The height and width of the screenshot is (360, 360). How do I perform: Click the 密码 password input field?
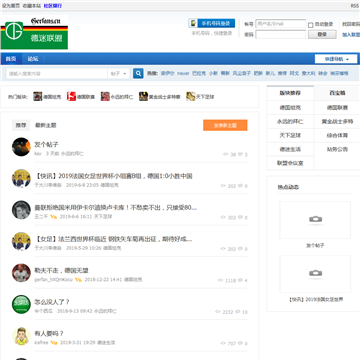pyautogui.click(x=281, y=34)
